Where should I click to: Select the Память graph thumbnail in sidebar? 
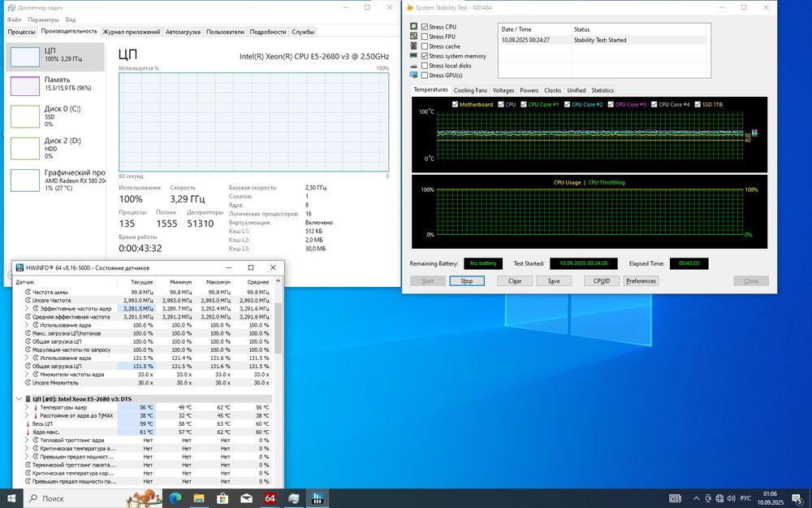25,86
